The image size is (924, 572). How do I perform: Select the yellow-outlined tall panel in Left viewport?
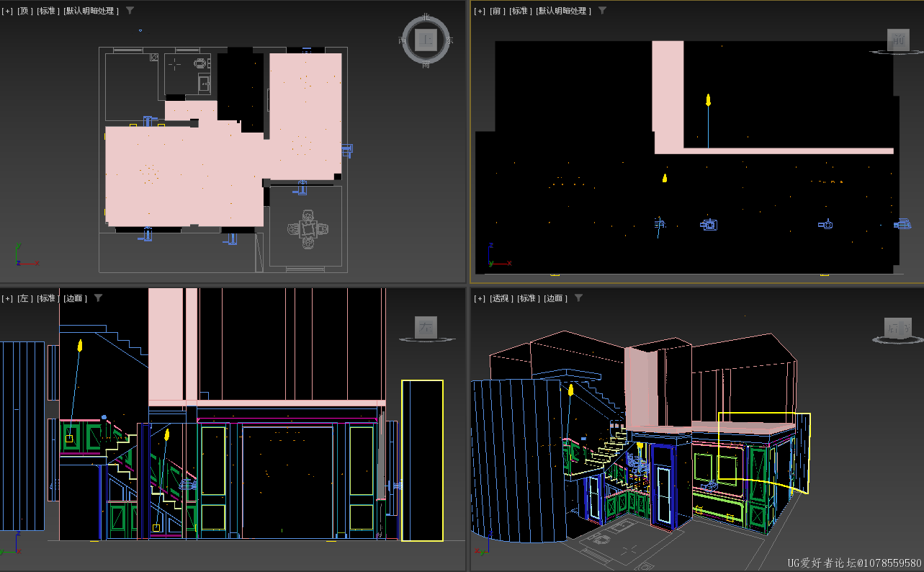[422, 460]
